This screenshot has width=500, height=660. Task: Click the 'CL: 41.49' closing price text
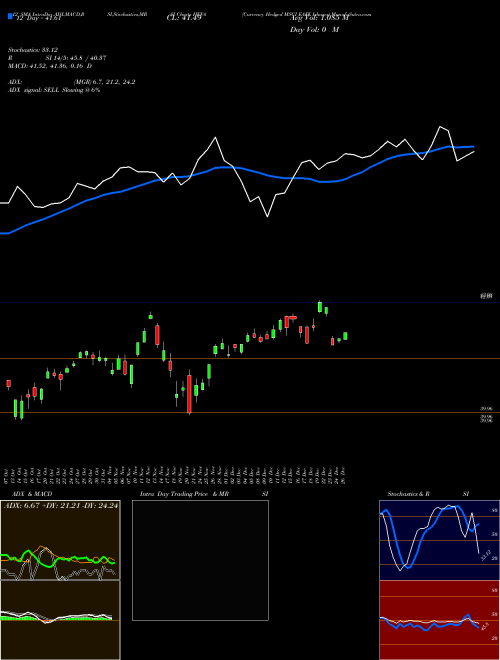click(x=184, y=18)
